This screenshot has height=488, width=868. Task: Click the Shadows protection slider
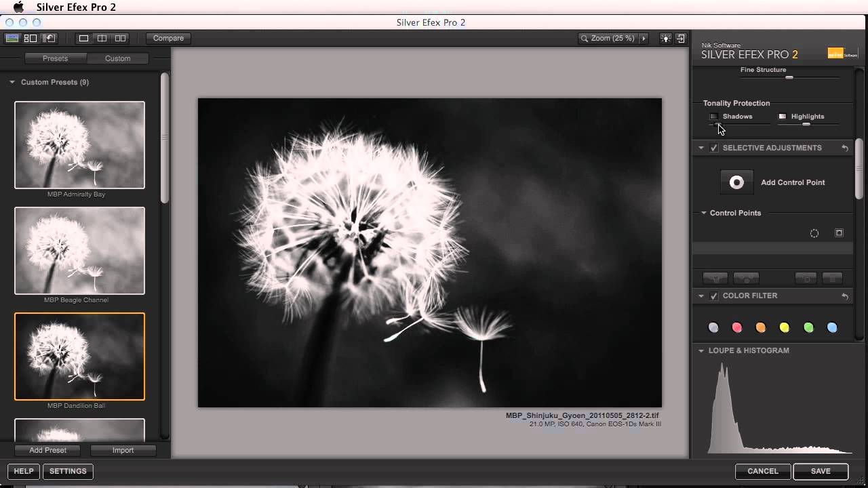pyautogui.click(x=739, y=124)
